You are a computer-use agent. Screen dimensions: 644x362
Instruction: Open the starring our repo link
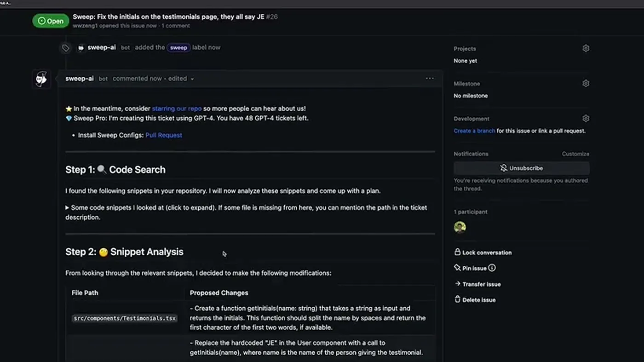coord(177,109)
